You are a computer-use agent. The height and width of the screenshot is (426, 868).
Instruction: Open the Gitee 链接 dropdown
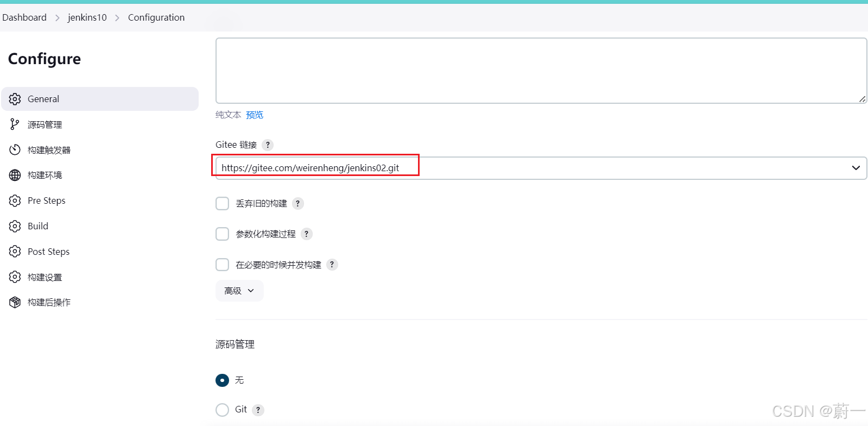point(541,168)
